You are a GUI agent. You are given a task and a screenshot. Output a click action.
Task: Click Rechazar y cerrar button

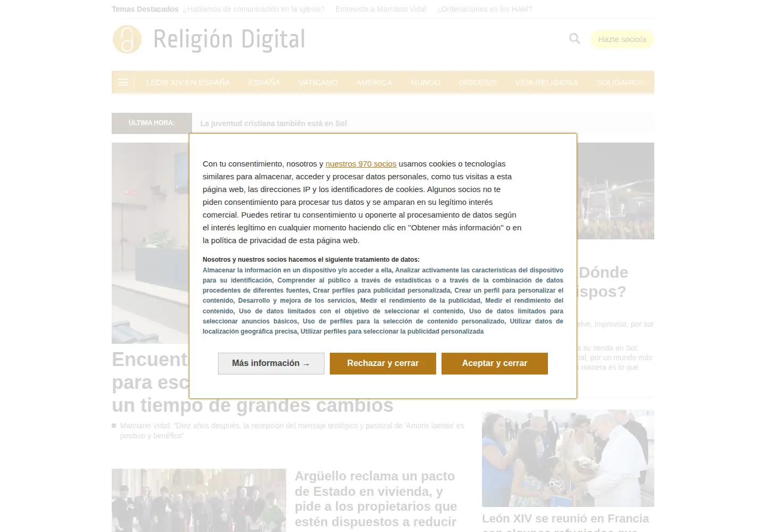click(x=383, y=363)
